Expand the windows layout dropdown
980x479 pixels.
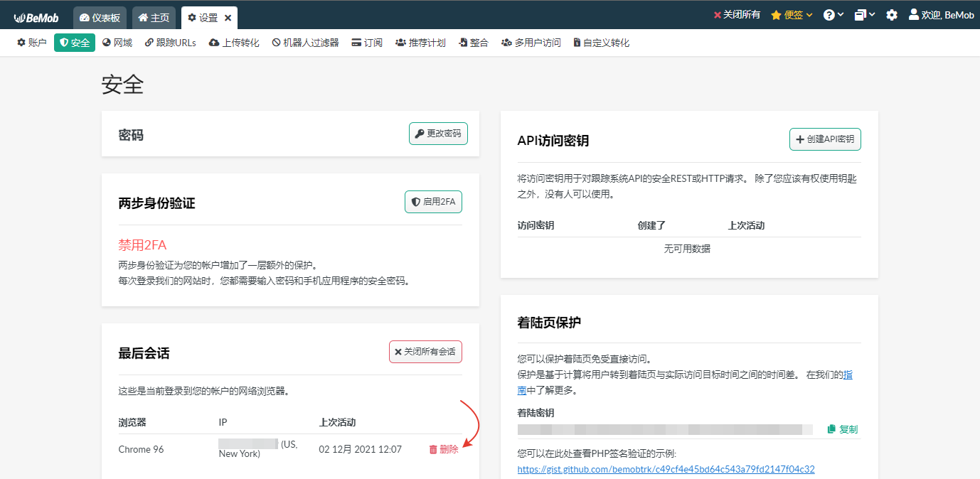click(865, 15)
